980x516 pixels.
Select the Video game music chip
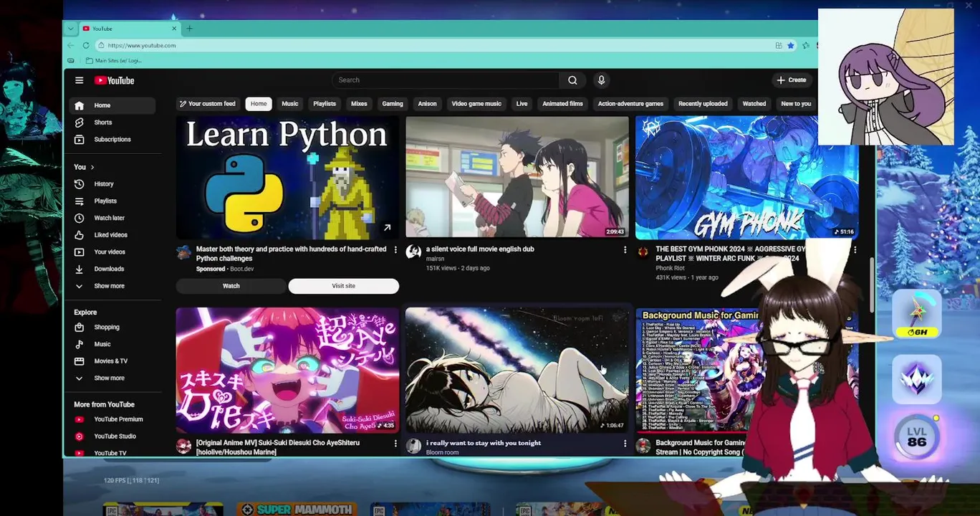tap(476, 104)
